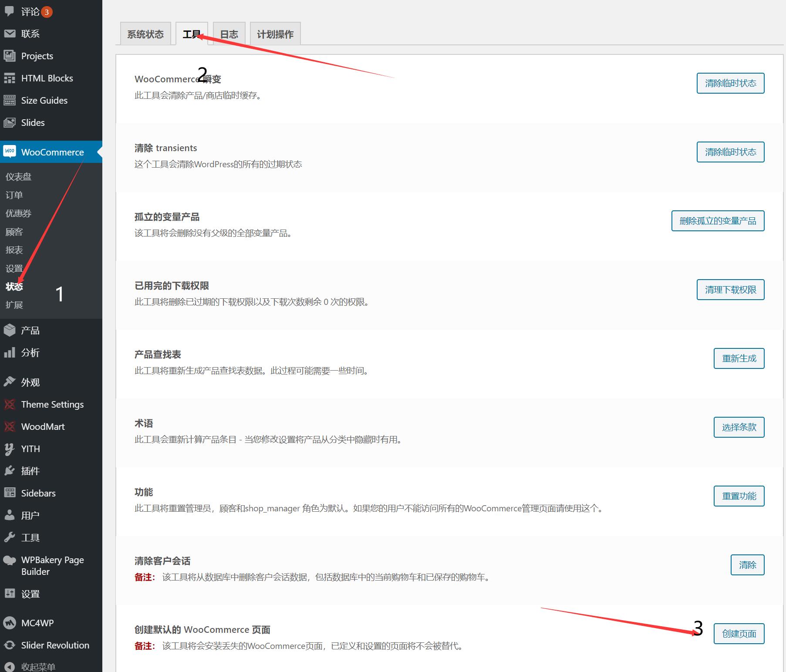Click the Slides images icon
The height and width of the screenshot is (672, 786).
pyautogui.click(x=9, y=122)
